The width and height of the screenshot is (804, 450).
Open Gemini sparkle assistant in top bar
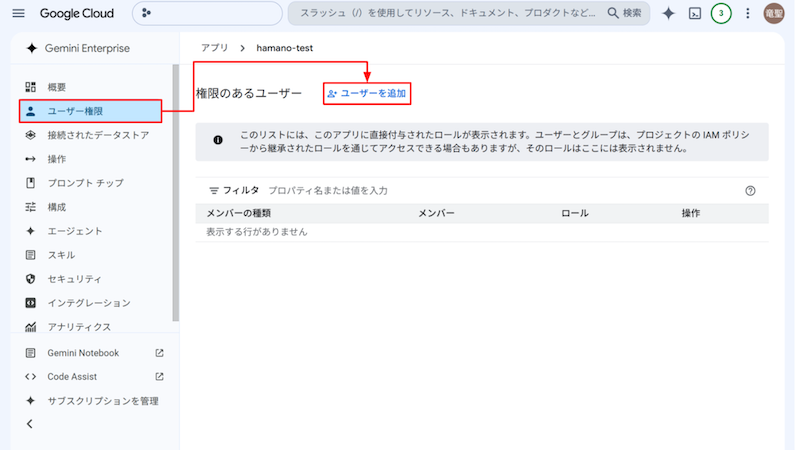668,13
